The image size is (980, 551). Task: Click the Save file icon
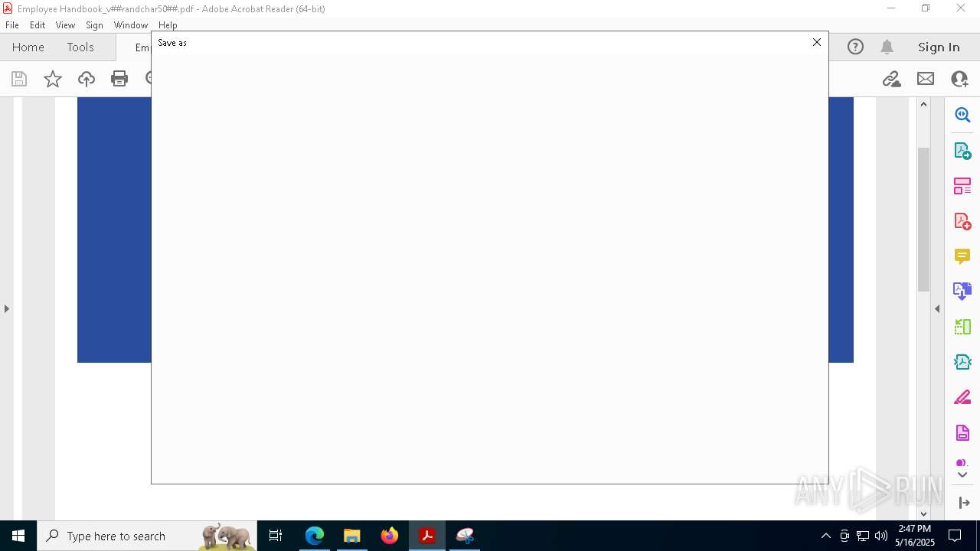19,79
